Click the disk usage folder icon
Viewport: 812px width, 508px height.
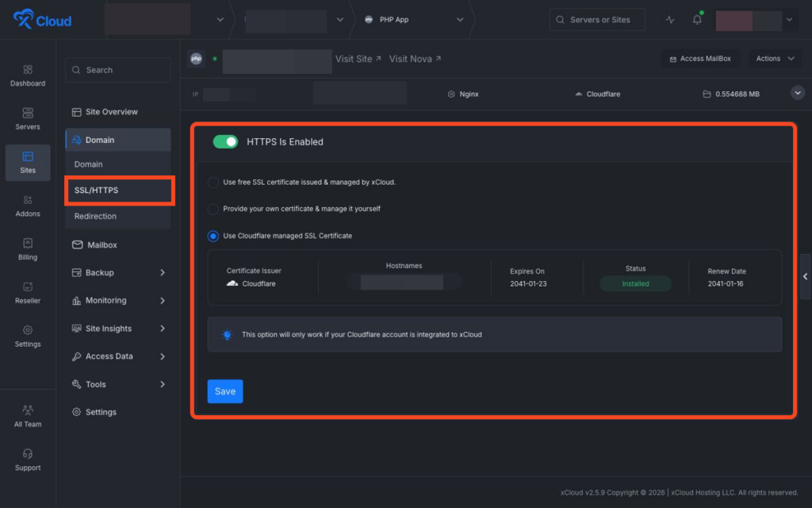707,94
